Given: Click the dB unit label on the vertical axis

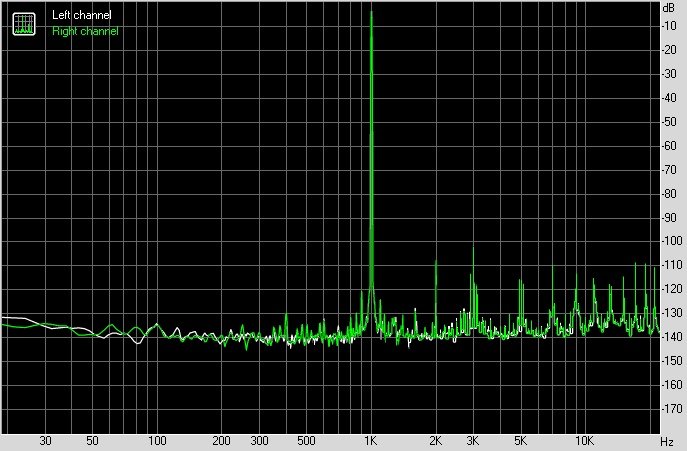Looking at the screenshot, I should point(667,7).
